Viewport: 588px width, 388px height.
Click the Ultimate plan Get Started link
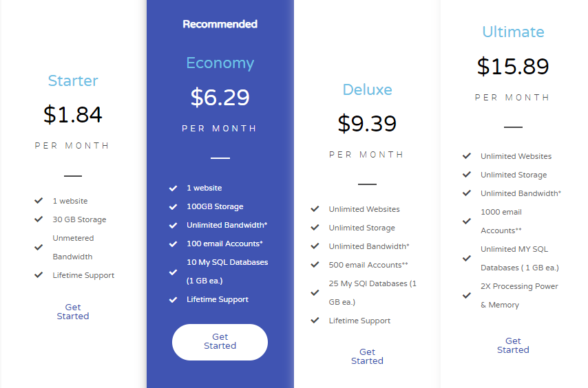tap(513, 345)
